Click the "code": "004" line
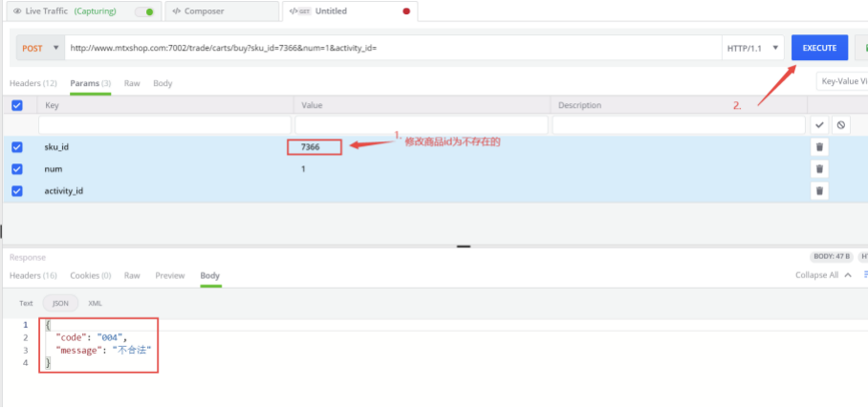The width and height of the screenshot is (868, 409). point(91,337)
